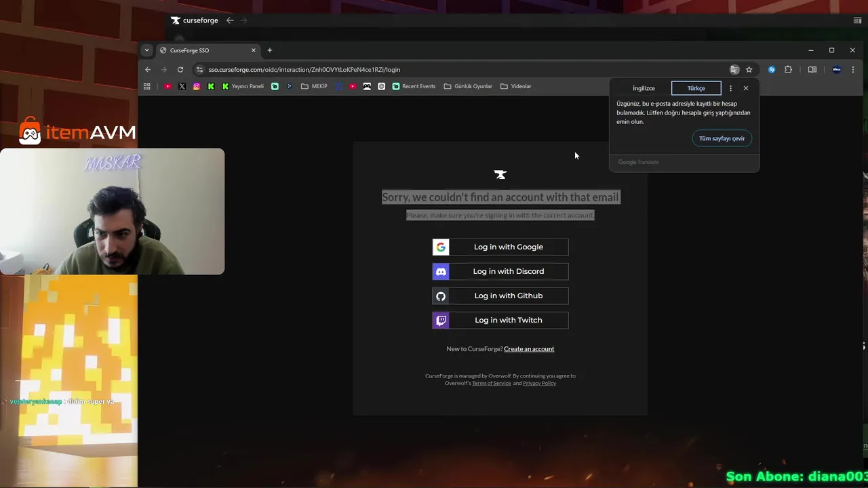Open the Instagram bookmark
This screenshot has height=488, width=868.
197,87
